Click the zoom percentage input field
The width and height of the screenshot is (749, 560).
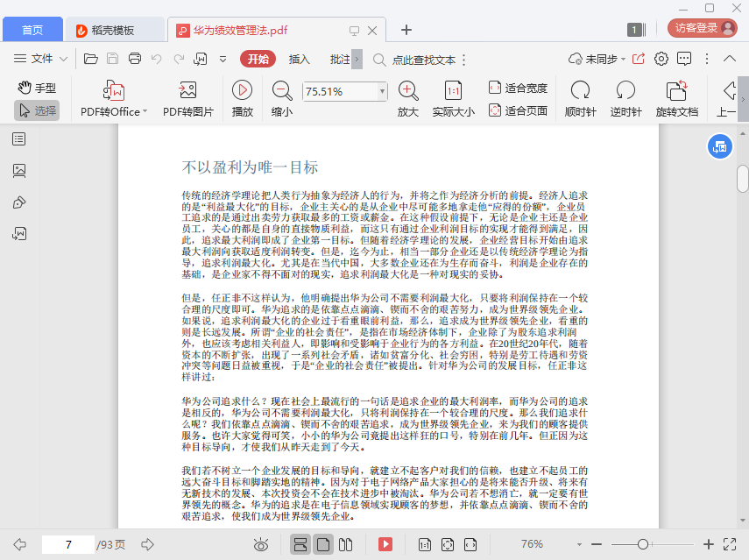click(340, 91)
